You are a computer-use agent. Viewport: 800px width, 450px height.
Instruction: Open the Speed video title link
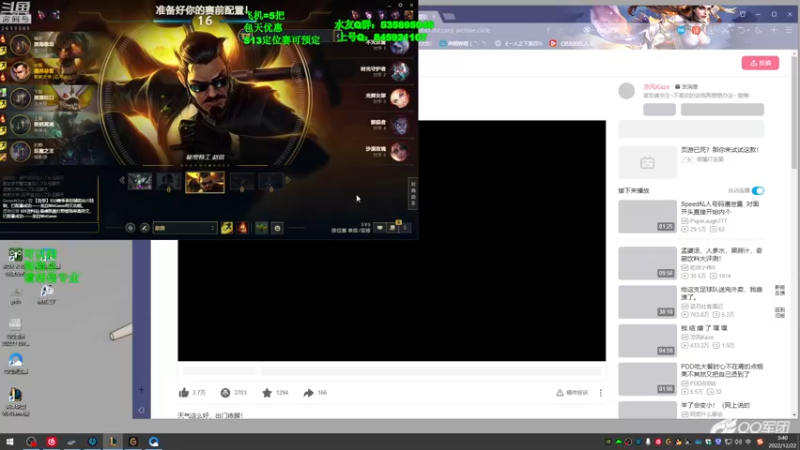pyautogui.click(x=719, y=208)
